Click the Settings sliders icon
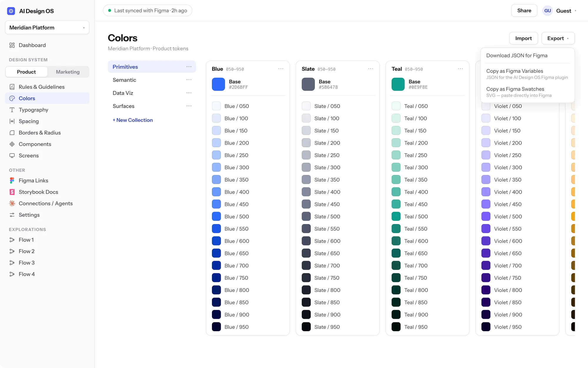588x368 pixels. click(x=12, y=215)
